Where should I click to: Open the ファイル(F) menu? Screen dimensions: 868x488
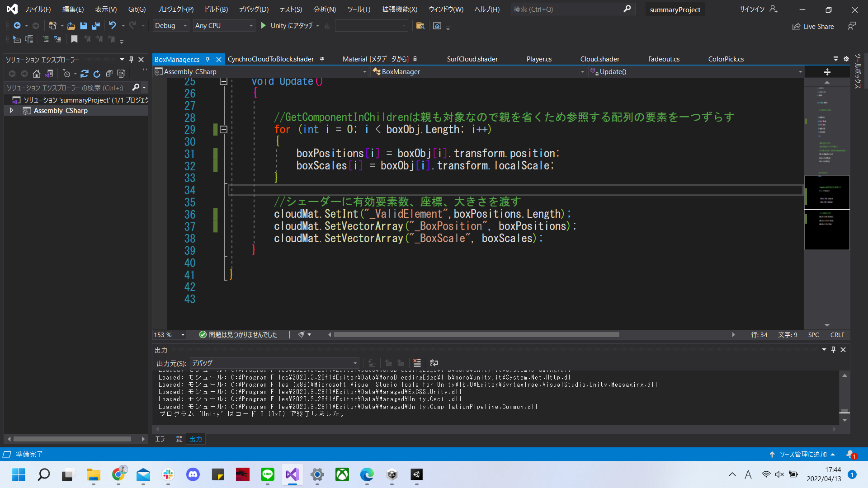(38, 9)
